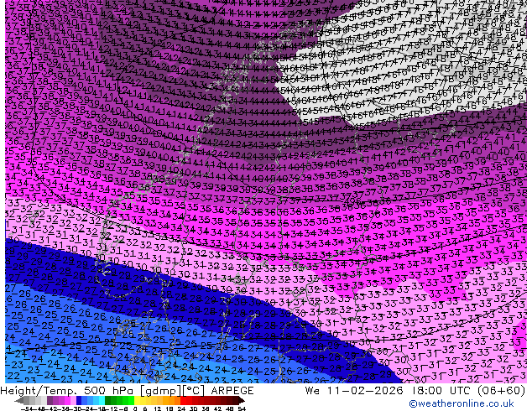
Task: Click the ARPEGE model name label
Action: [232, 391]
